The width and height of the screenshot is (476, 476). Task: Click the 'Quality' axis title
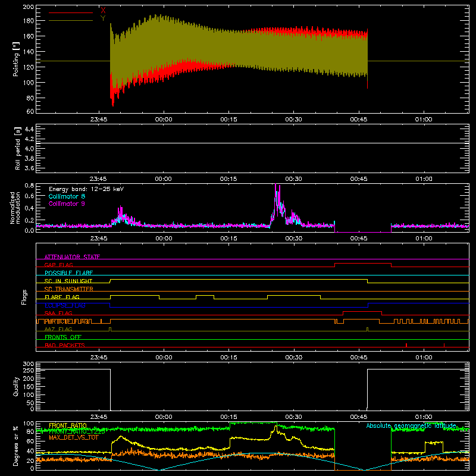tap(16, 386)
